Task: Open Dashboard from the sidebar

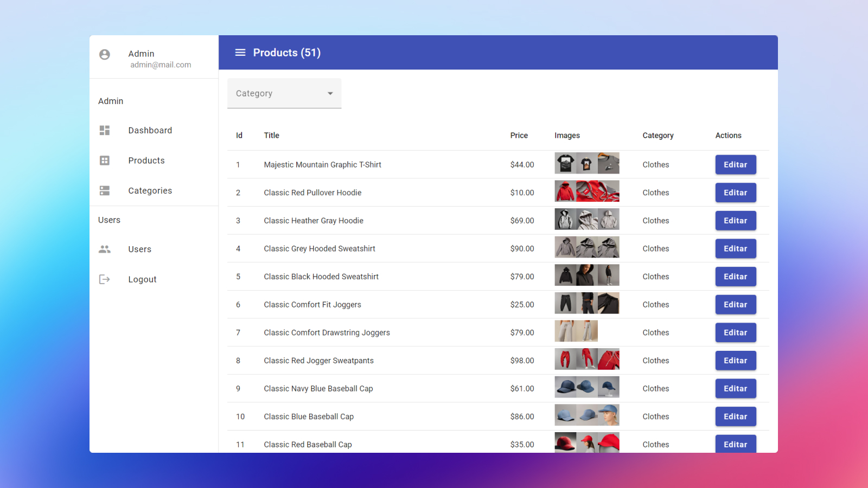Action: pos(150,130)
